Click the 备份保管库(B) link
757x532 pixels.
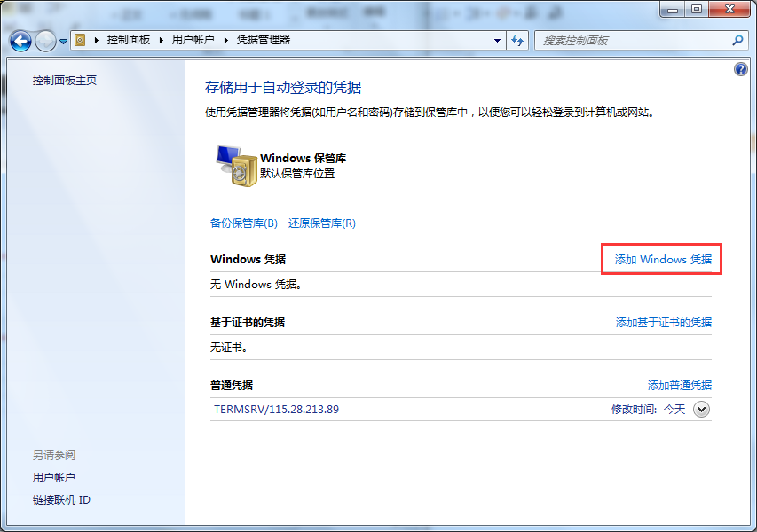(x=244, y=223)
